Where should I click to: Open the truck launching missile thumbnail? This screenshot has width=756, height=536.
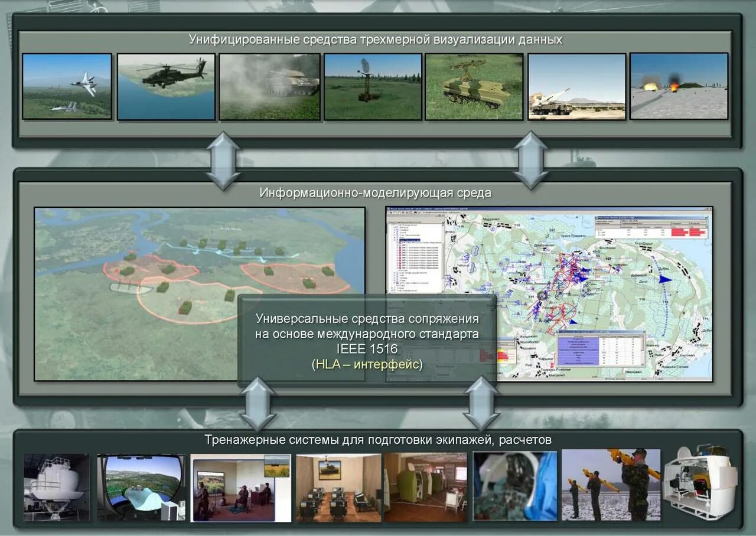[576, 87]
